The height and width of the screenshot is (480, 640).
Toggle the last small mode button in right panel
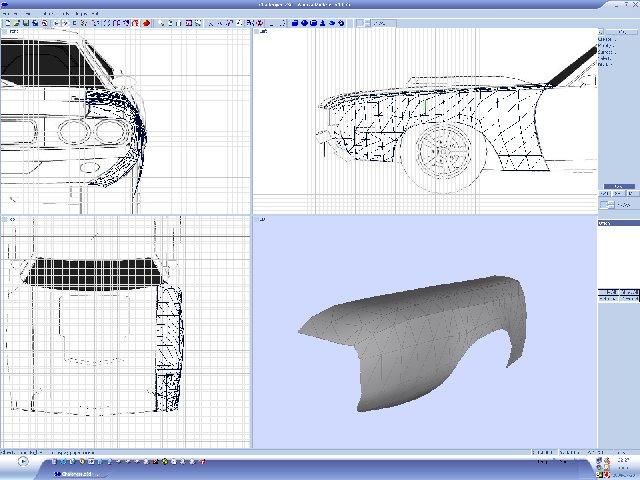tap(634, 194)
